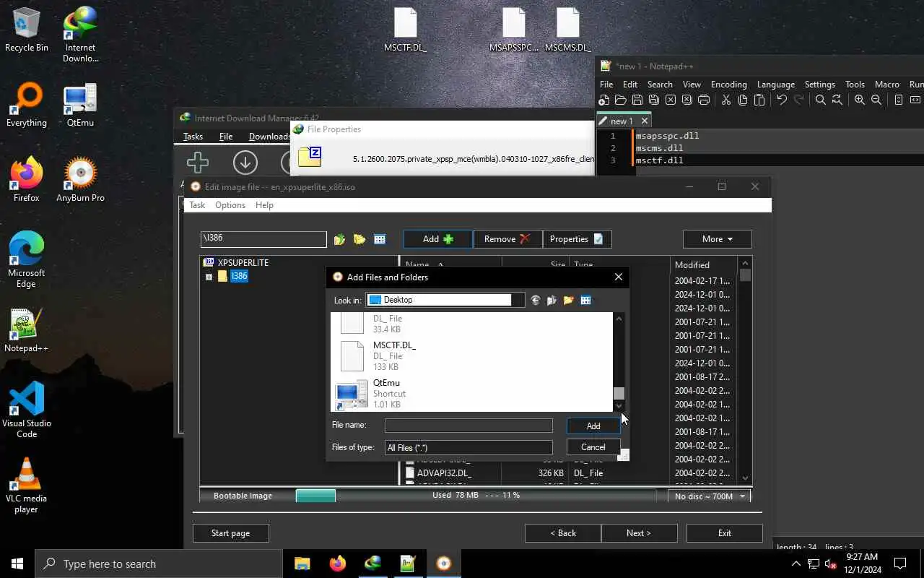Open the Language menu in Notepad++

coord(776,85)
